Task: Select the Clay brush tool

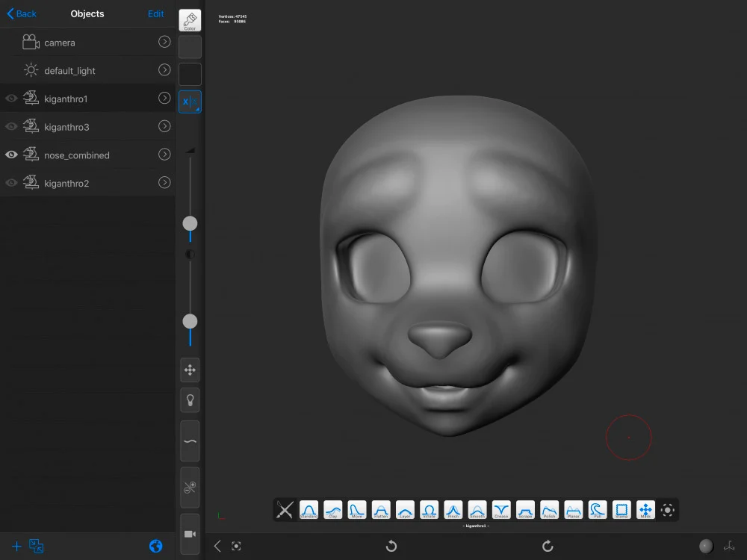Action: tap(332, 510)
